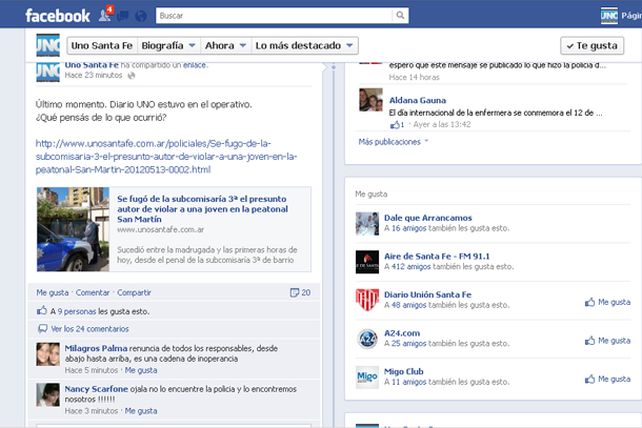Like Diario Unión Santa Fe with Me gusta
Image resolution: width=642 pixels, height=428 pixels.
coord(608,302)
